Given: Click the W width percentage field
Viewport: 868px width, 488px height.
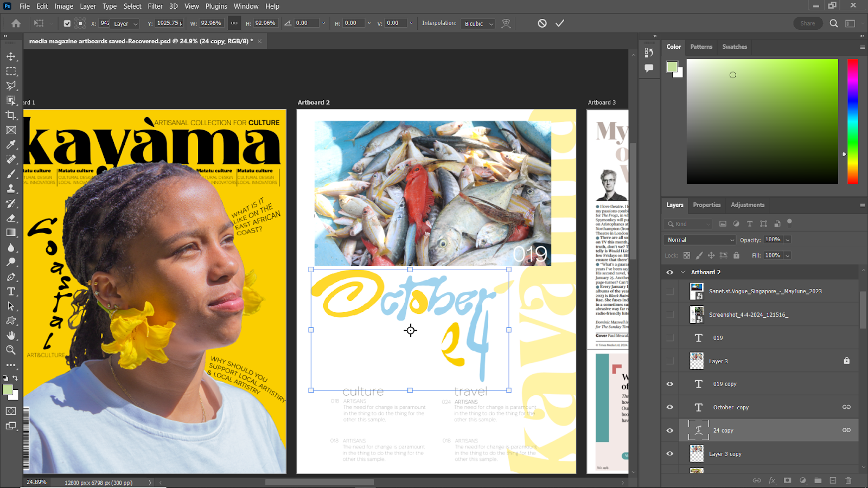Looking at the screenshot, I should point(210,23).
